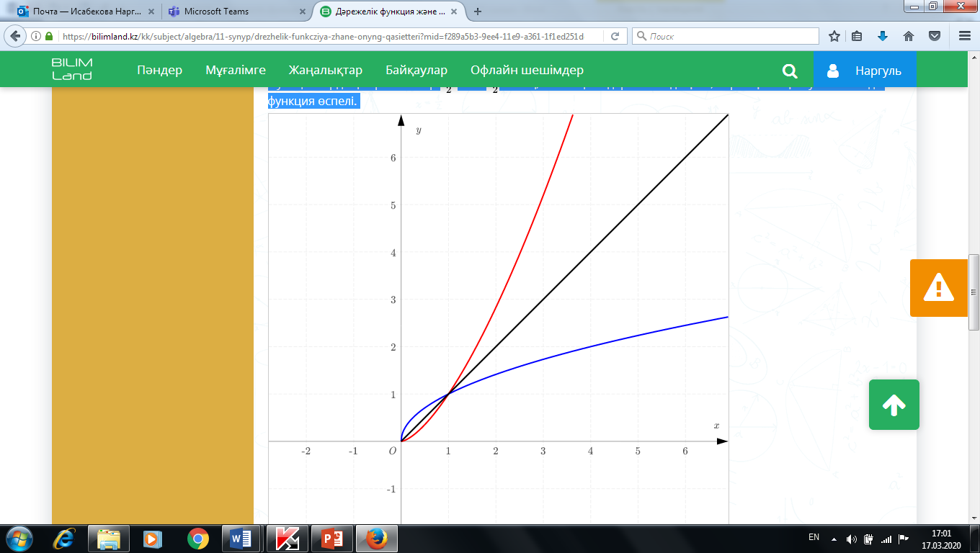Open a new tab with the plus button

pos(478,12)
